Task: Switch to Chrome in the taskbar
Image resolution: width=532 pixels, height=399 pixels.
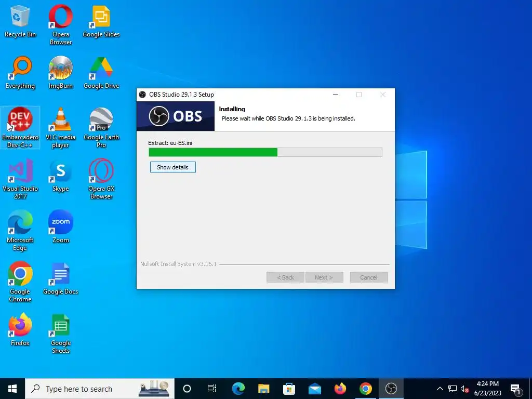Action: coord(365,389)
